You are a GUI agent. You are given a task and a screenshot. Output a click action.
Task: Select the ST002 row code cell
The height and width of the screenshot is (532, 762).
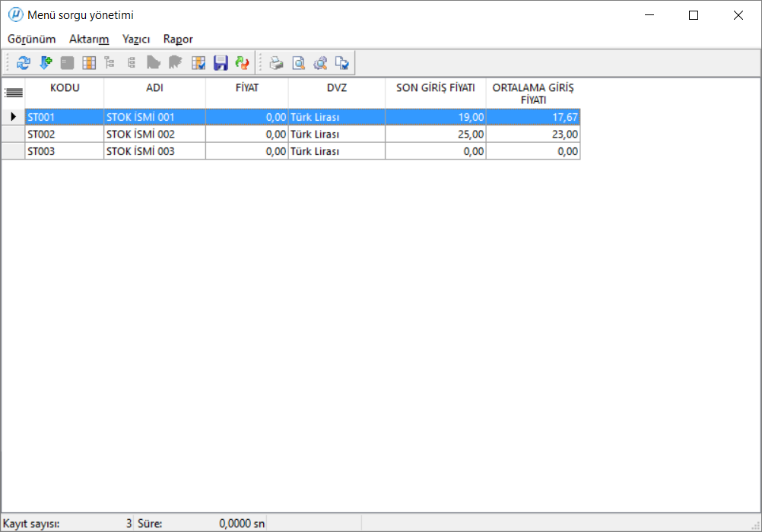coord(65,135)
